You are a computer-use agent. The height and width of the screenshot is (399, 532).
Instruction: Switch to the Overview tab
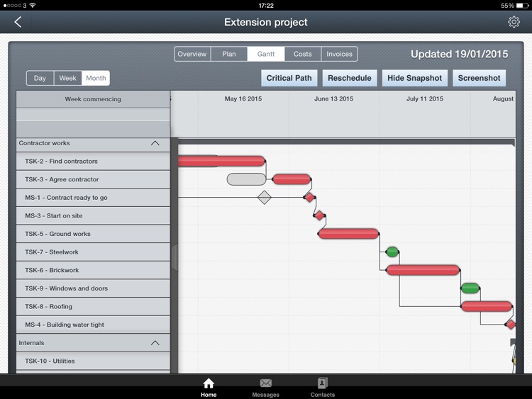pyautogui.click(x=192, y=54)
